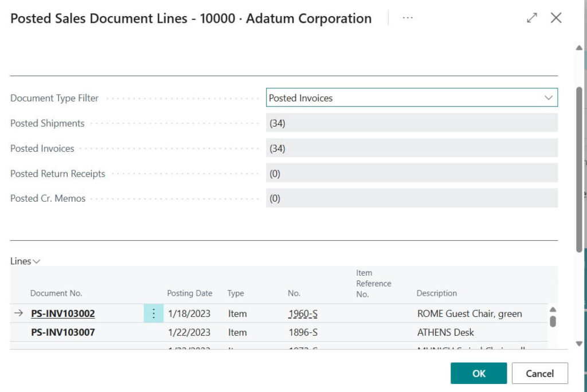Sort by the Posting Date column header
The image size is (587, 392).
click(189, 293)
